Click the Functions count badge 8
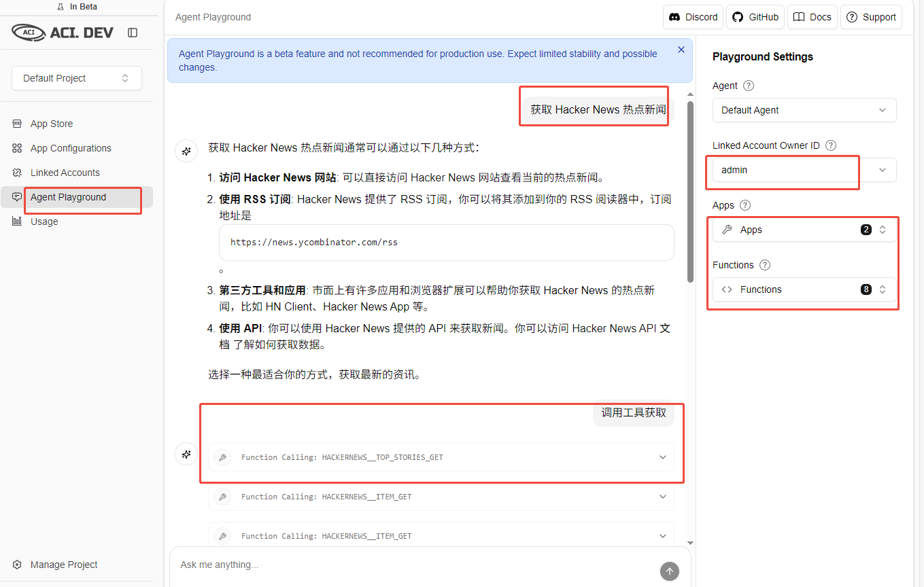 [866, 289]
